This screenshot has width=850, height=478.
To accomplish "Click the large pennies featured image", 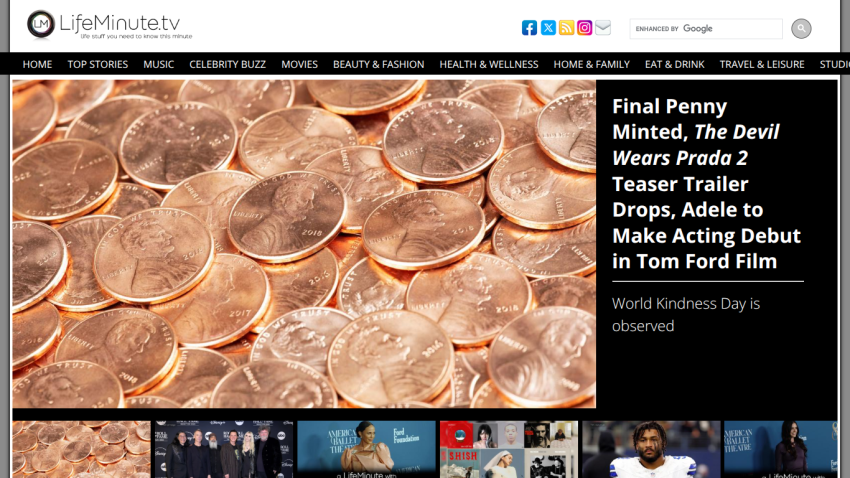I will [304, 244].
